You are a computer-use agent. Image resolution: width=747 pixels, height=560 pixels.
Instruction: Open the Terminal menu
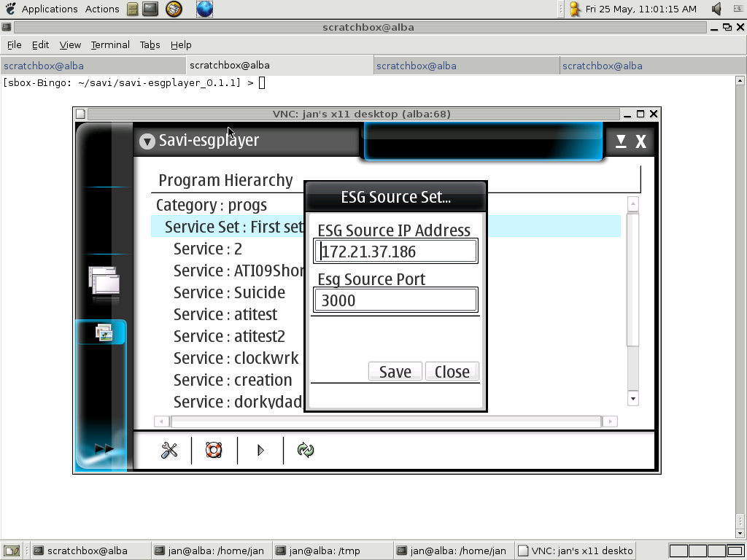click(x=110, y=44)
